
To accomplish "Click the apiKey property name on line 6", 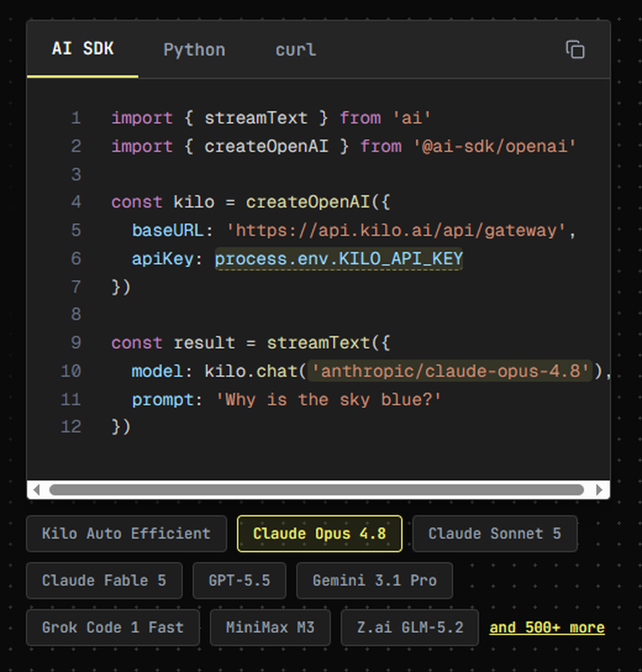I will pyautogui.click(x=162, y=259).
